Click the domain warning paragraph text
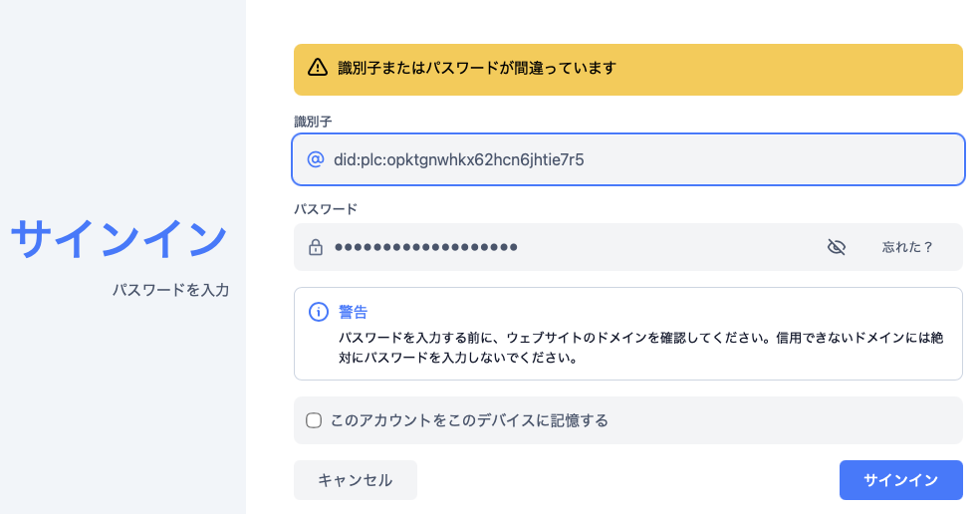The height and width of the screenshot is (514, 980). pyautogui.click(x=640, y=348)
